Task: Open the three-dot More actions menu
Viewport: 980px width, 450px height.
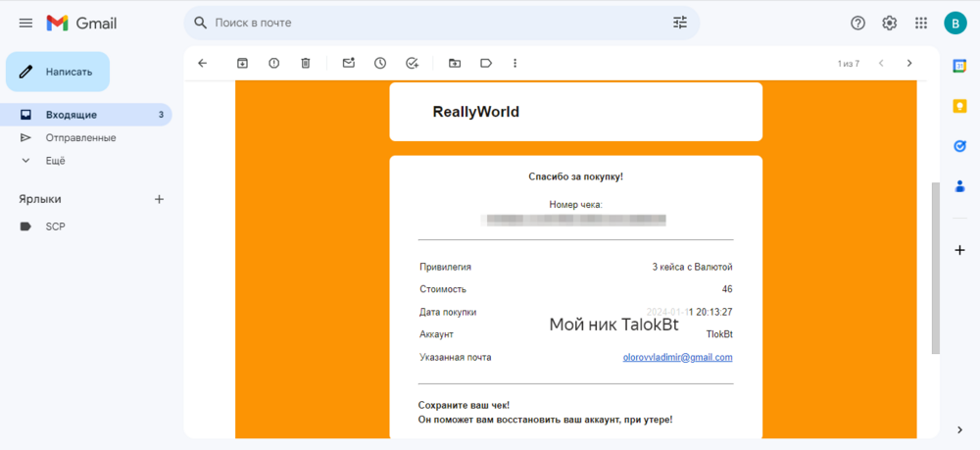Action: point(515,63)
